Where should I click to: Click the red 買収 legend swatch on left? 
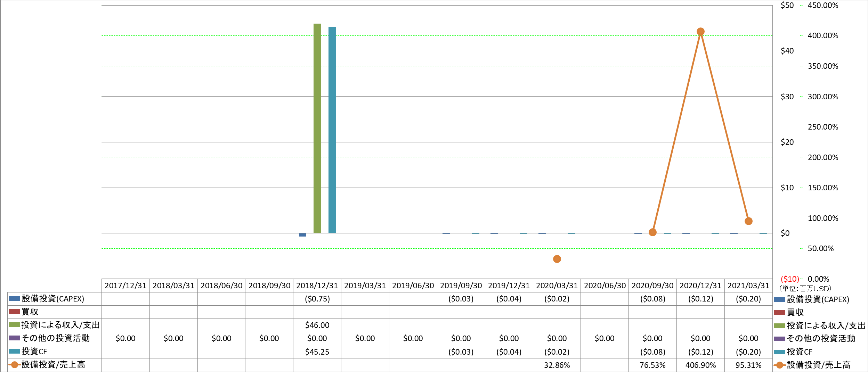(14, 312)
